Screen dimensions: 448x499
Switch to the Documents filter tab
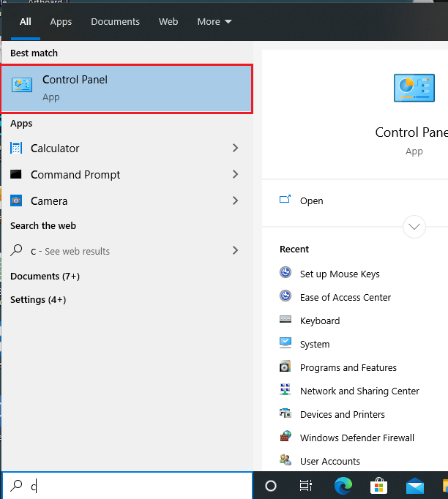click(x=115, y=22)
